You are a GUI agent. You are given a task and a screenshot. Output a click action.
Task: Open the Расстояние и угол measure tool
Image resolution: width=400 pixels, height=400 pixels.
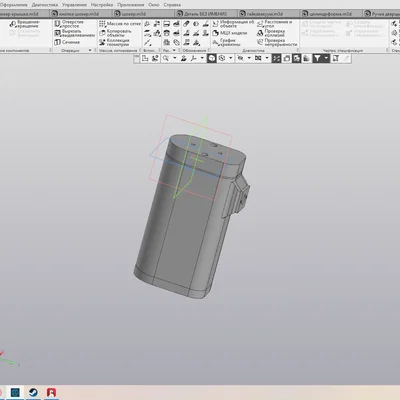(x=274, y=24)
